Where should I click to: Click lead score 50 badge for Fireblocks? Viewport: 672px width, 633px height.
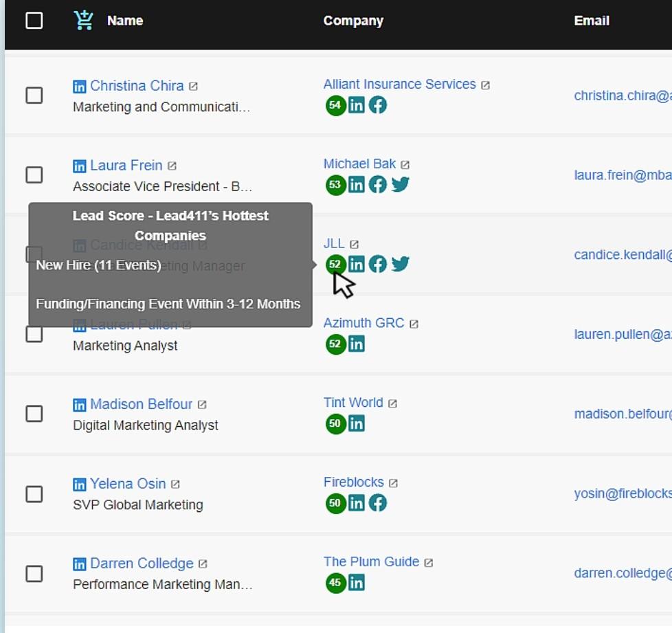coord(335,503)
